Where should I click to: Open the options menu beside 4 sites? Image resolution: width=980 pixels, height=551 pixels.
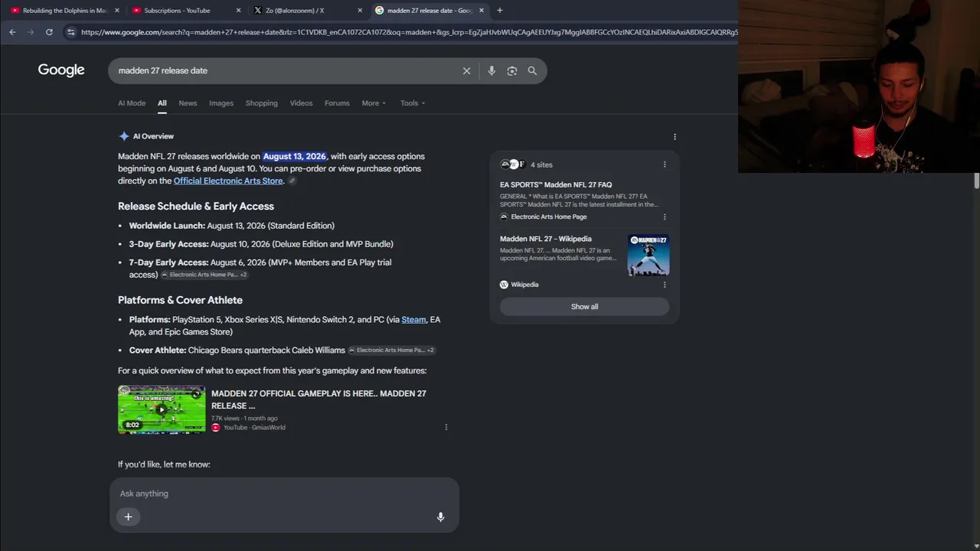coord(665,165)
